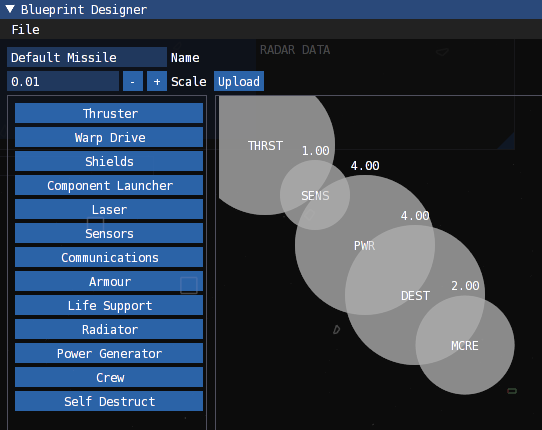
Task: Select the THRST circle in the canvas
Action: 256,145
